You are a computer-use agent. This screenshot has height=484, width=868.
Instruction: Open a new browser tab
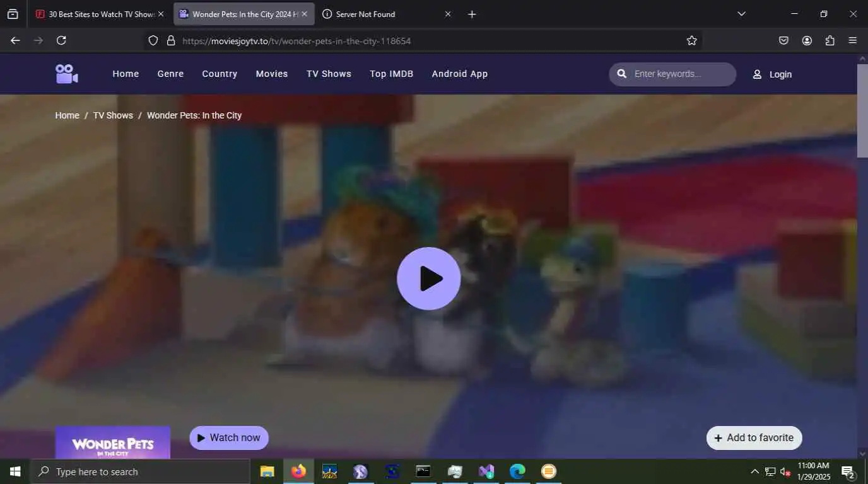point(472,14)
